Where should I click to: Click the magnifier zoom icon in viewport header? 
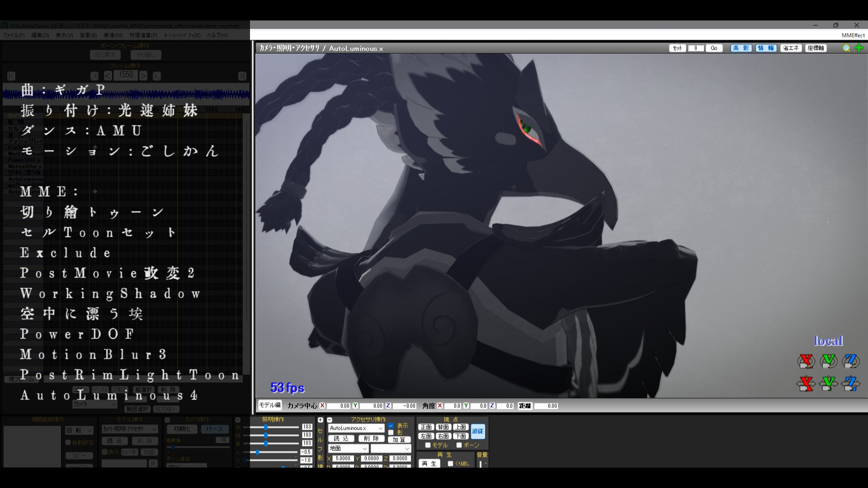(x=846, y=48)
